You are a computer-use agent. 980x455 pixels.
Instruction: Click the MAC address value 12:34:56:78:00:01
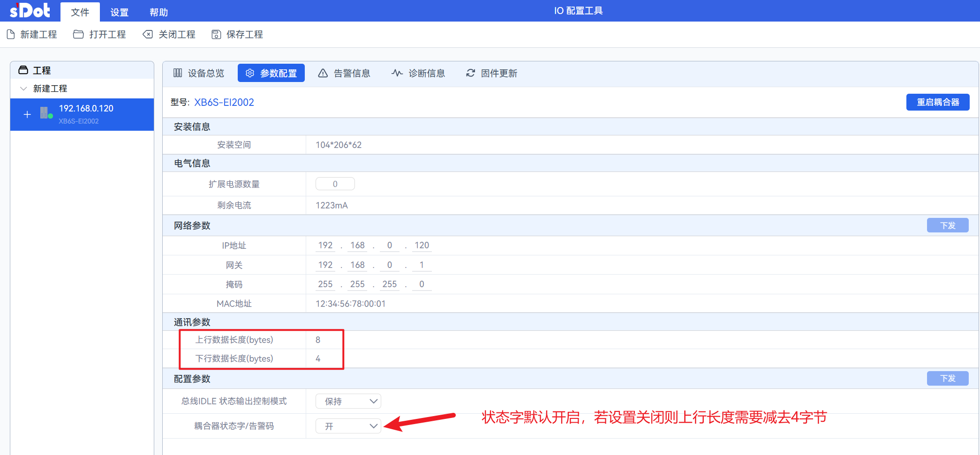(350, 304)
